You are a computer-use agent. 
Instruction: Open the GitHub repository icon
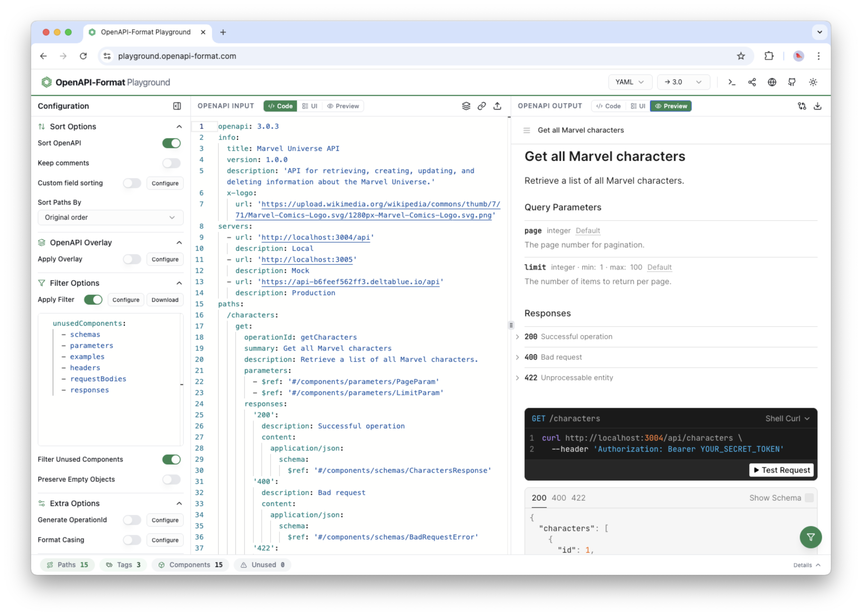coord(792,82)
